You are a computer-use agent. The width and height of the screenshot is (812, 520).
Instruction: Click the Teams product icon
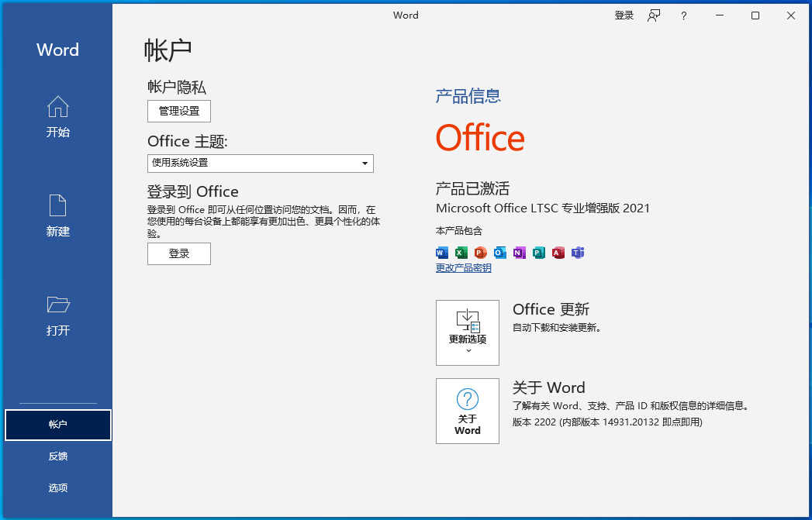point(578,253)
